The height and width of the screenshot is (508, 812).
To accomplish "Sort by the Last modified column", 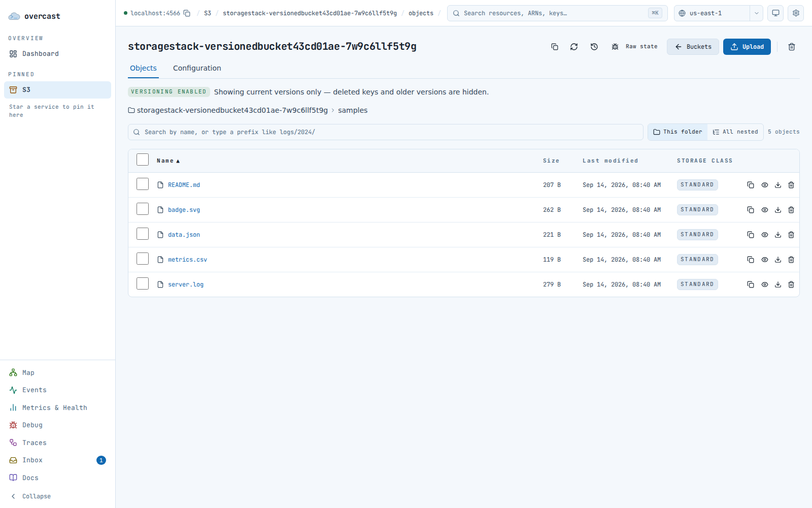I will click(610, 161).
